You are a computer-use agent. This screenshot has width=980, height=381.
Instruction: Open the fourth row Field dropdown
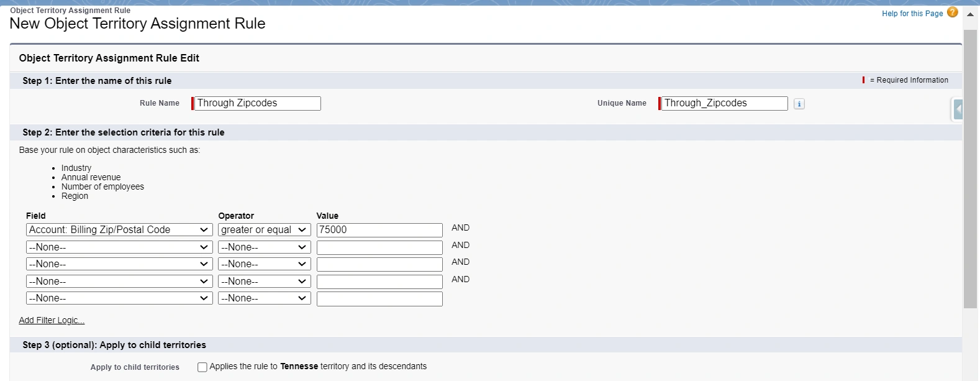point(119,282)
